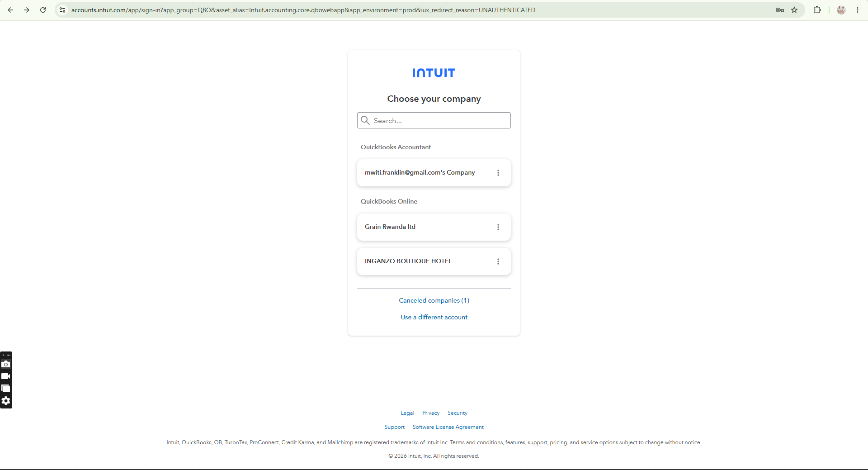
Task: Focus the company Search field
Action: pos(434,120)
